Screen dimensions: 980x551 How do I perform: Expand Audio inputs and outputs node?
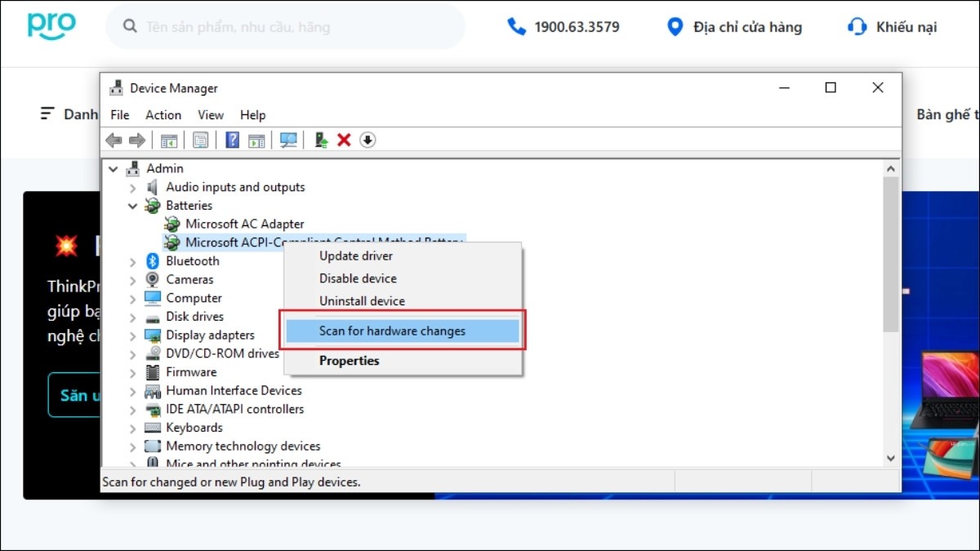pyautogui.click(x=132, y=187)
